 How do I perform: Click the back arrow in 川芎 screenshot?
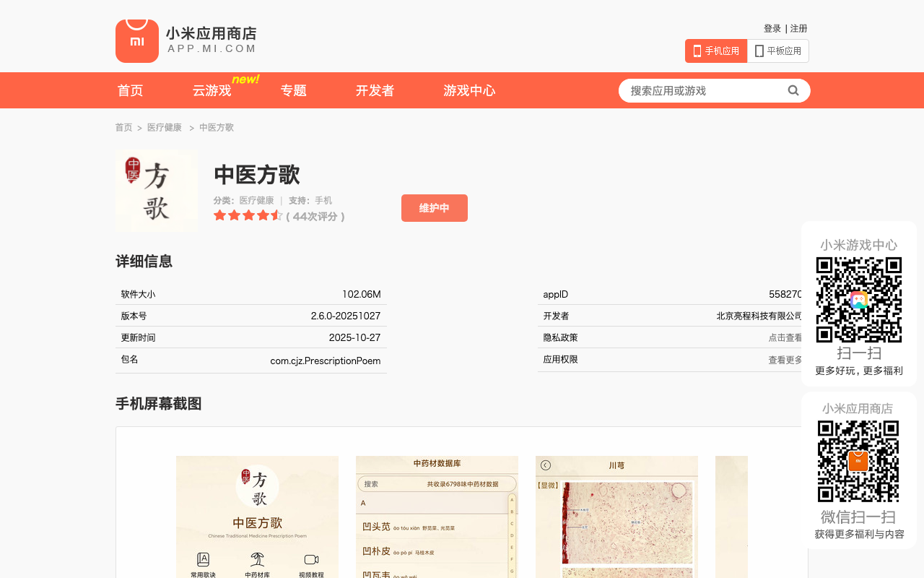coord(546,465)
